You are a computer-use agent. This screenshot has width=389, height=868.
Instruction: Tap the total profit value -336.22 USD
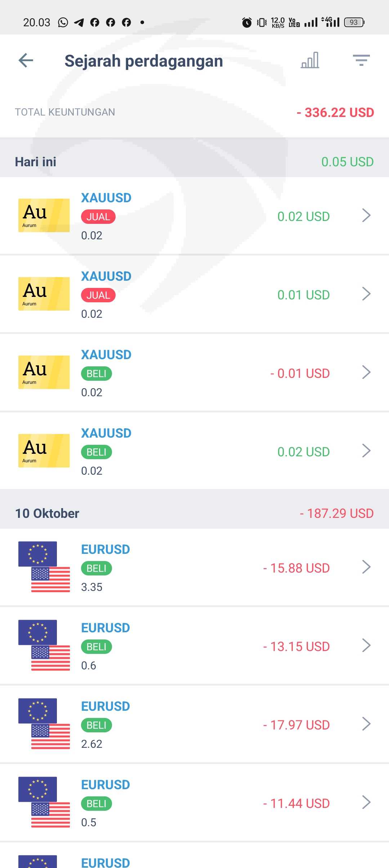[335, 112]
